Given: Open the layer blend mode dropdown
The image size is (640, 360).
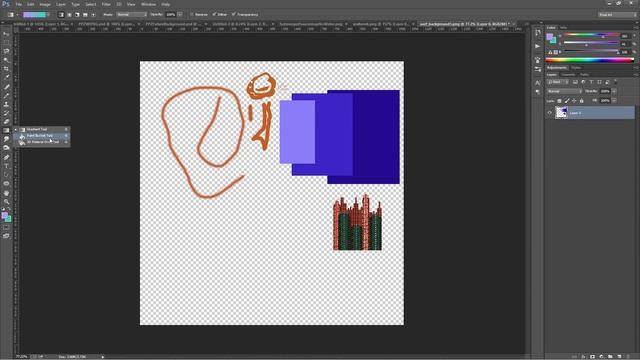Looking at the screenshot, I should pyautogui.click(x=564, y=91).
